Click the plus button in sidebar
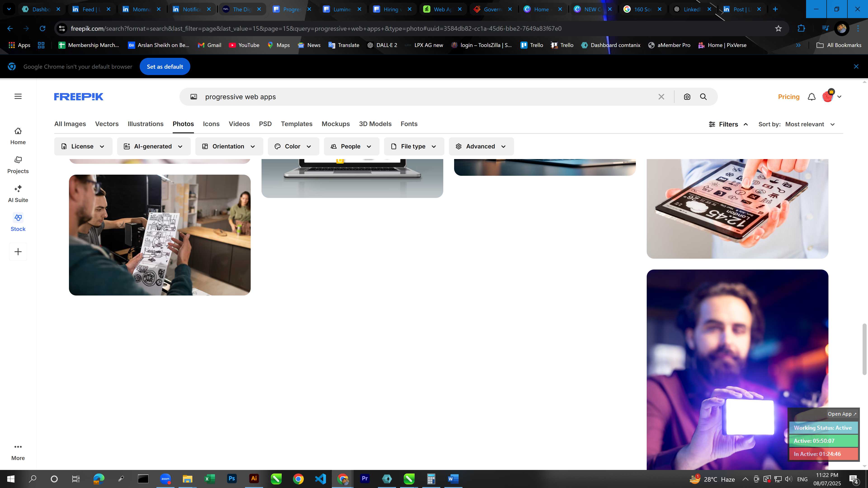This screenshot has width=868, height=488. (x=18, y=252)
